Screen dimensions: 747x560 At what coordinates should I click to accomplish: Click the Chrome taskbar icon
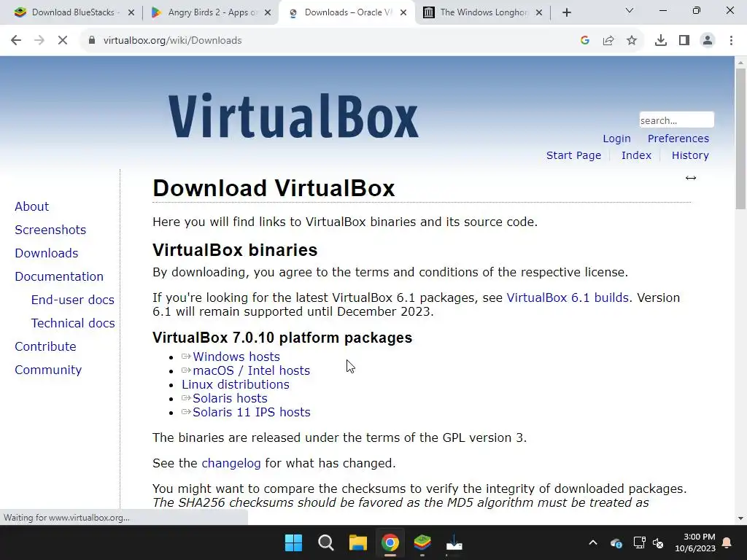point(390,542)
